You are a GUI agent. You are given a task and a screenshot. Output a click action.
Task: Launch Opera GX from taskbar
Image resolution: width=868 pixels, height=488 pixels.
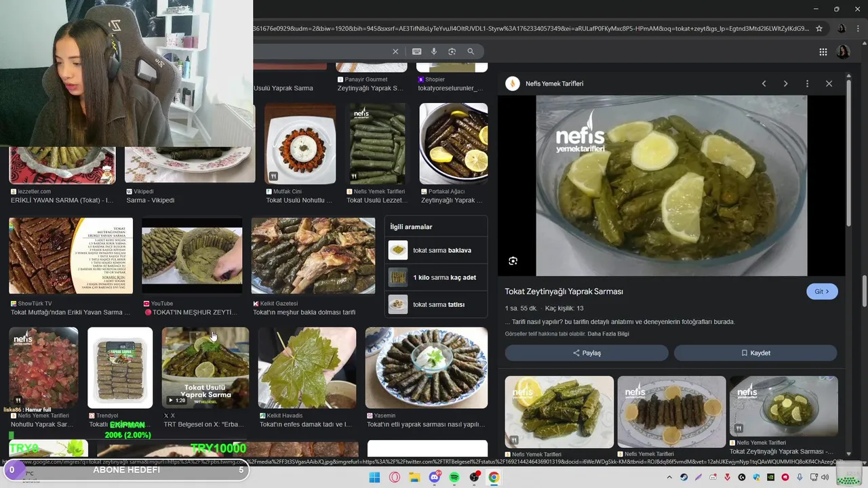click(x=395, y=477)
